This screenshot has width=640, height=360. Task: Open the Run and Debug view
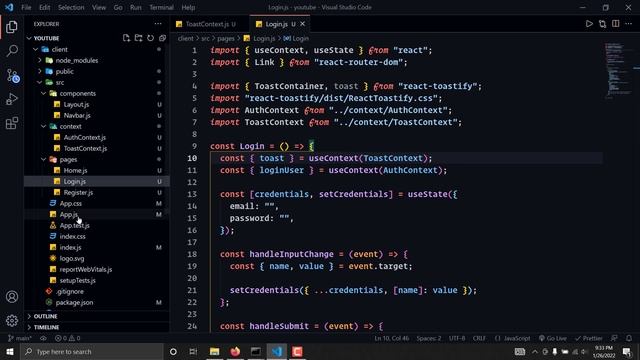tap(12, 99)
